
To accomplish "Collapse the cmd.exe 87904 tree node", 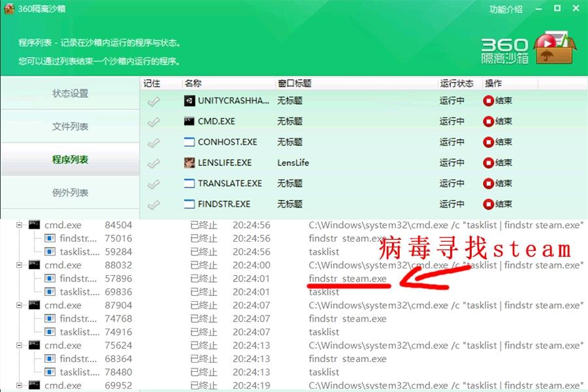I will click(x=19, y=305).
